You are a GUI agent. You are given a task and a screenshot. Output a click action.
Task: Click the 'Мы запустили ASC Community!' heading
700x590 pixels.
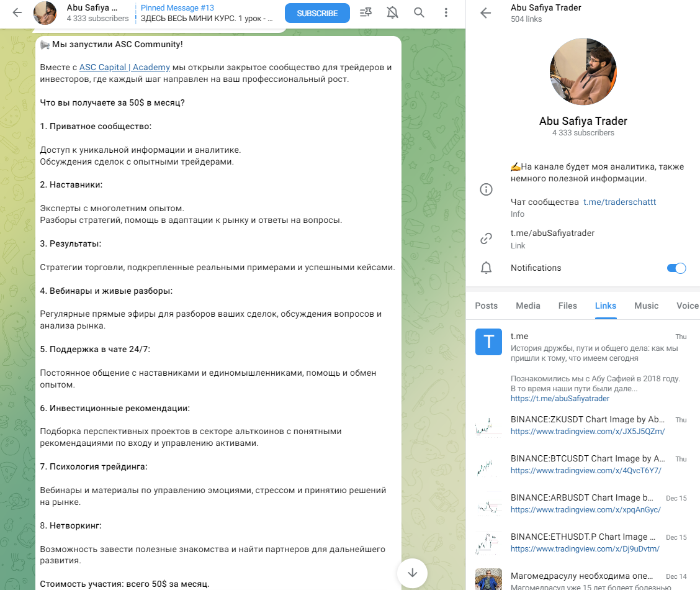click(x=117, y=44)
